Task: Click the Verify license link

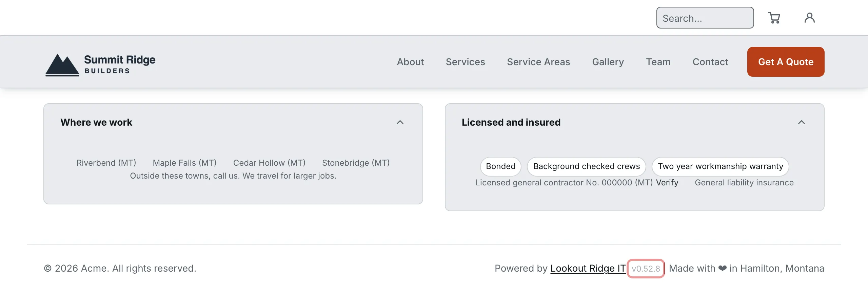Action: [667, 183]
